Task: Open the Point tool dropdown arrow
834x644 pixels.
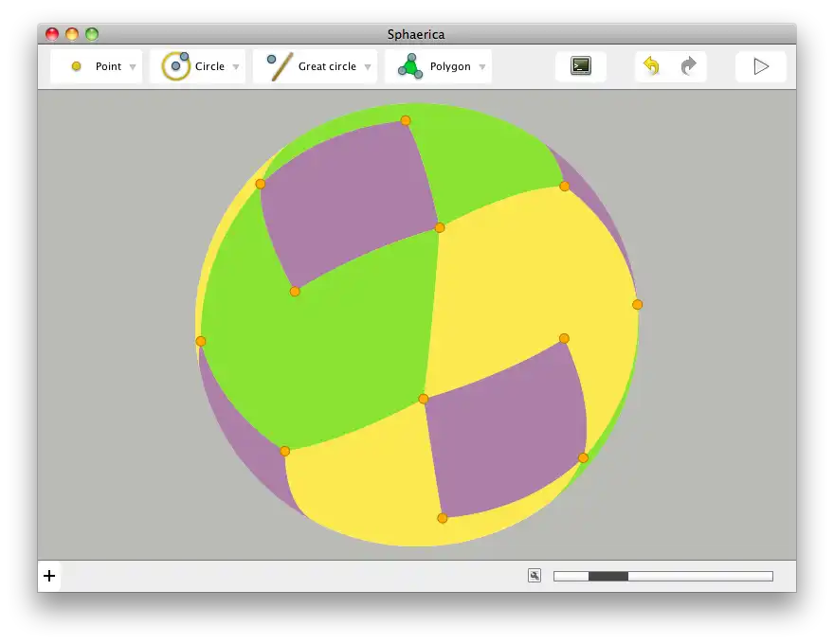Action: pos(133,67)
